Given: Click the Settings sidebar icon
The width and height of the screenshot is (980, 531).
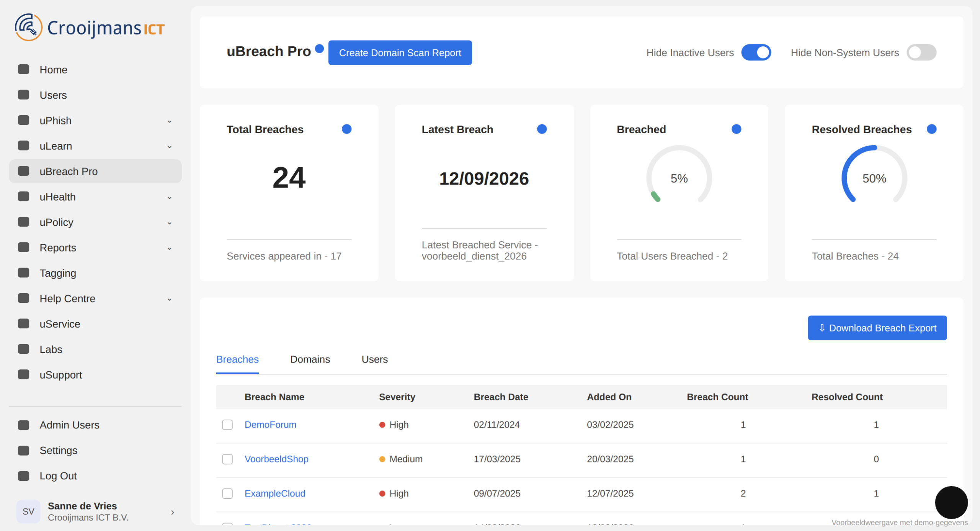Looking at the screenshot, I should pos(24,450).
